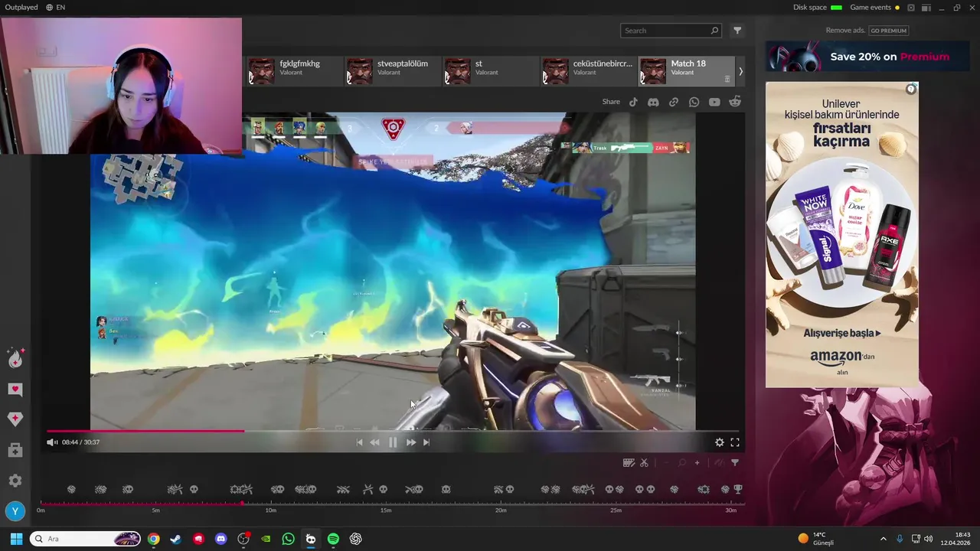Open timeline event filter funnel
980x551 pixels.
point(735,462)
